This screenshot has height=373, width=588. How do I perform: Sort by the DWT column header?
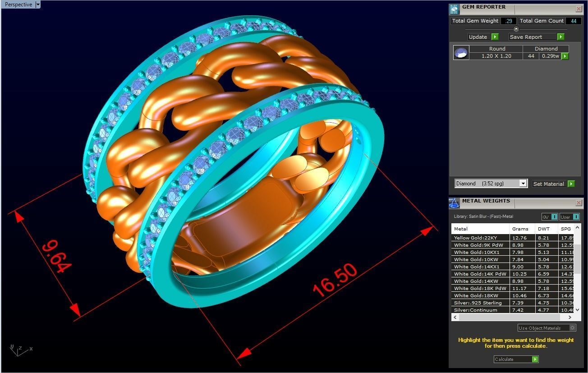[546, 229]
